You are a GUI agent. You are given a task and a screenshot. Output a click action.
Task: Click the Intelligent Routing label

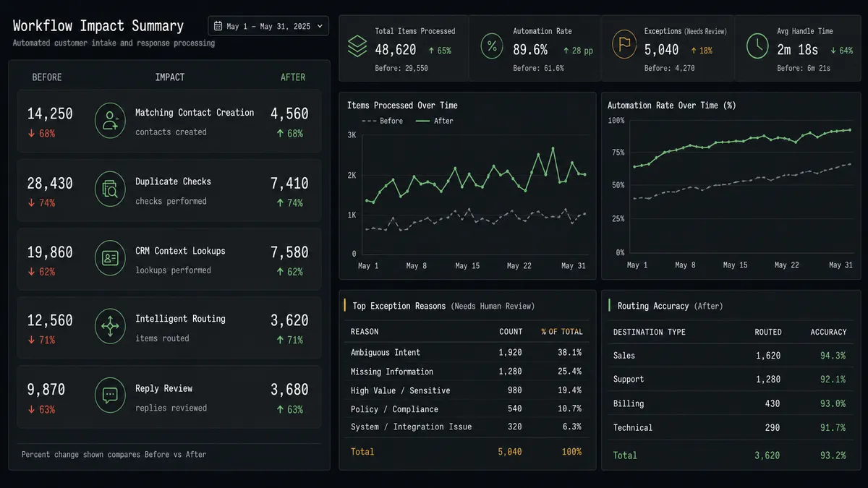pos(180,319)
